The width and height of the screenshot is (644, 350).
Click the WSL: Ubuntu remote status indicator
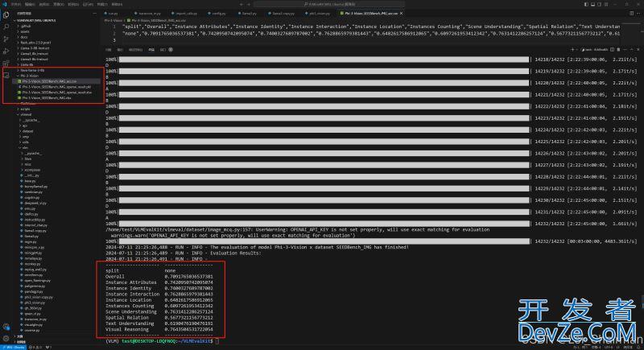tap(14, 347)
